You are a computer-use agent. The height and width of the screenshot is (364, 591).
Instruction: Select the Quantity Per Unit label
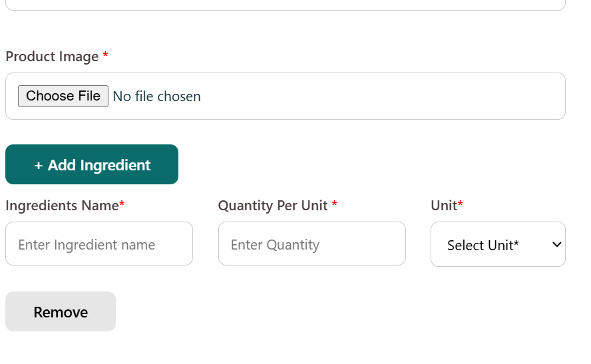click(273, 206)
